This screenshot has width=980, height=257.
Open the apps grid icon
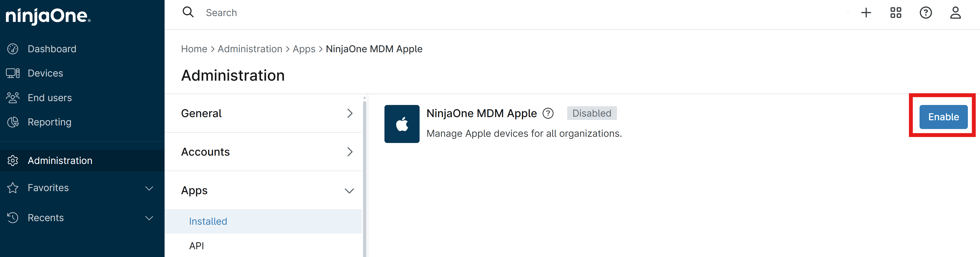tap(896, 13)
